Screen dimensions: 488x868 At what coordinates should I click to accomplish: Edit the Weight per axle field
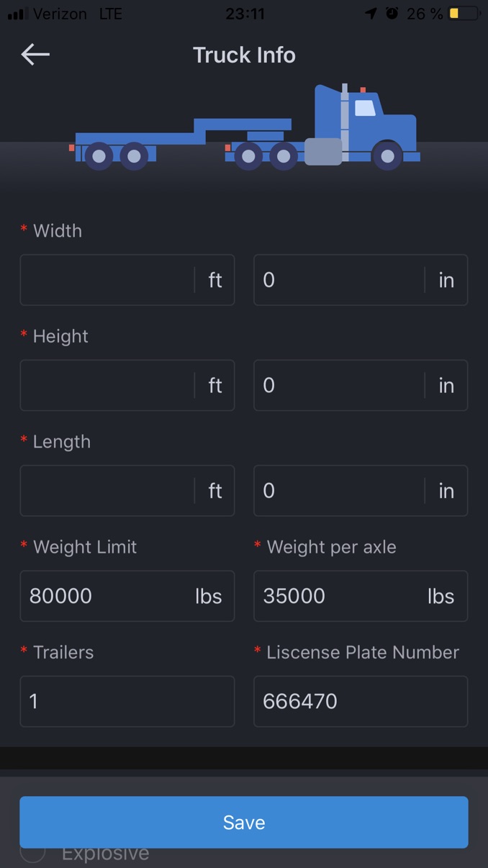click(342, 596)
